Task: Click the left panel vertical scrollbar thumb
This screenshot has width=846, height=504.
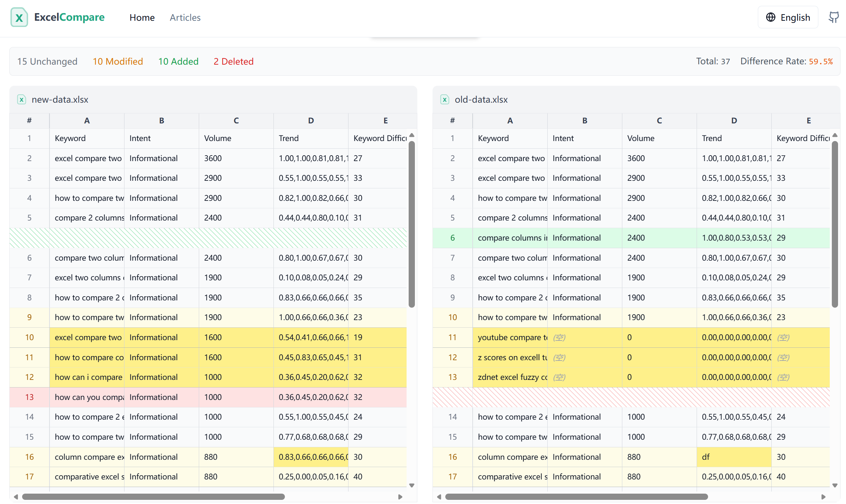Action: (411, 224)
